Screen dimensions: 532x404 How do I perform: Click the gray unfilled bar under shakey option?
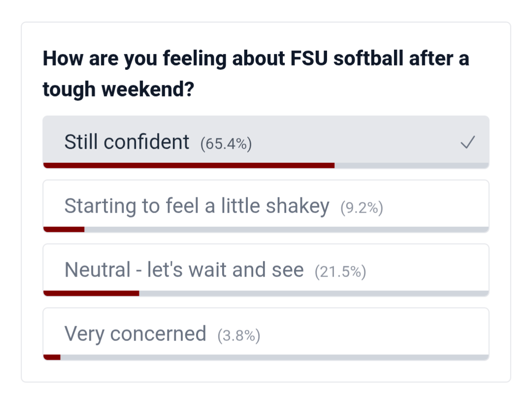[x=286, y=229]
